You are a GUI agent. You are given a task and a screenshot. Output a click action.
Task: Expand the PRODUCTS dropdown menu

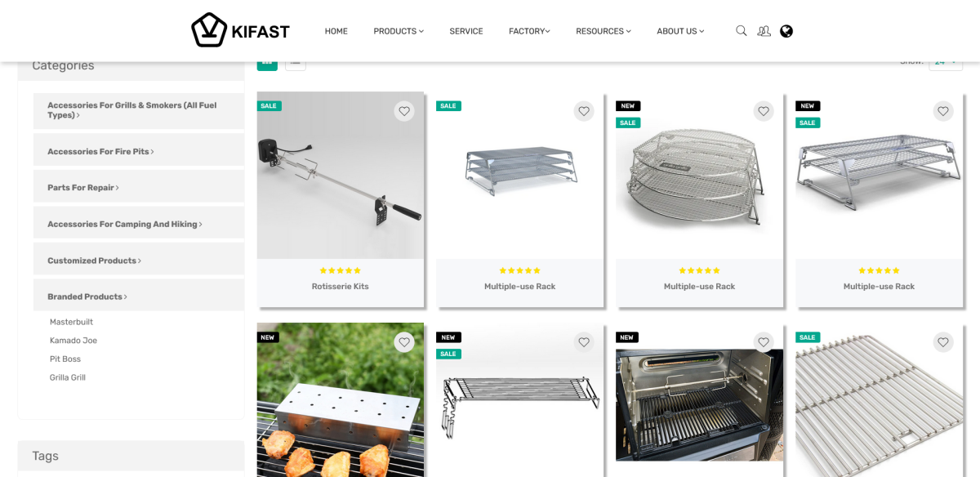click(x=399, y=31)
